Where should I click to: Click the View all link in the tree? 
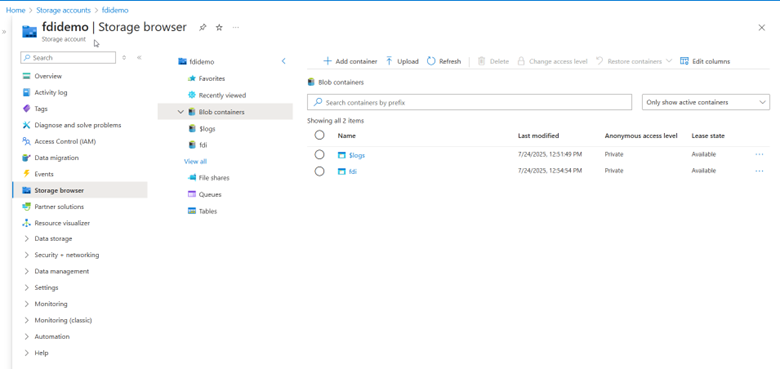click(x=195, y=161)
